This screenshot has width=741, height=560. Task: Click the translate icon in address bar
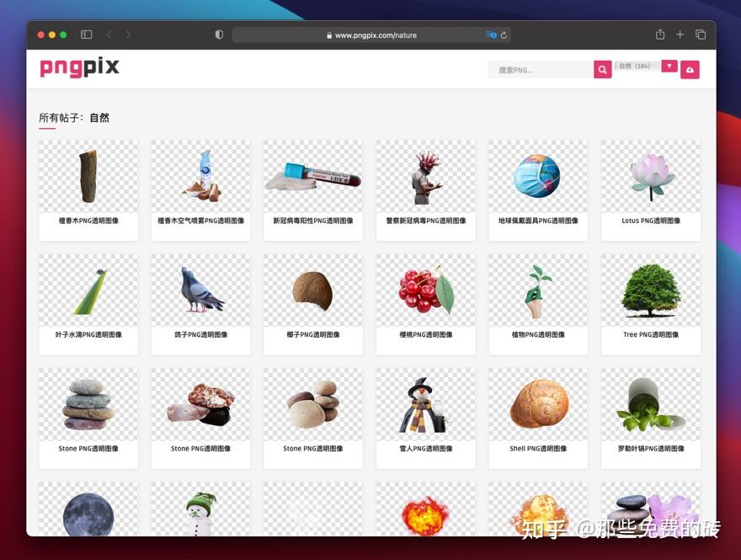491,35
